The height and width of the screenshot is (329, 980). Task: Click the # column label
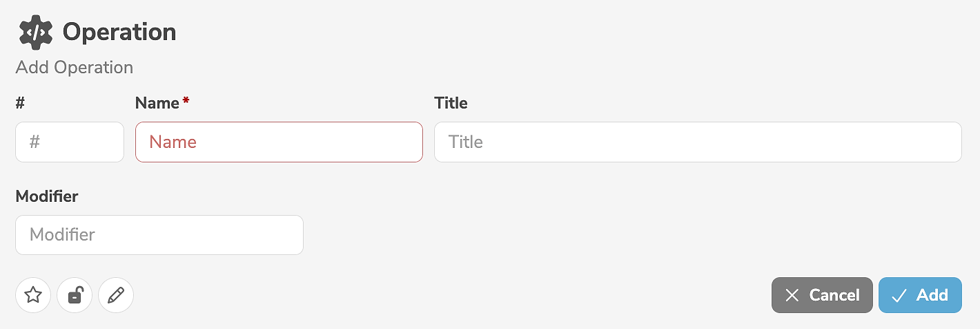[21, 104]
